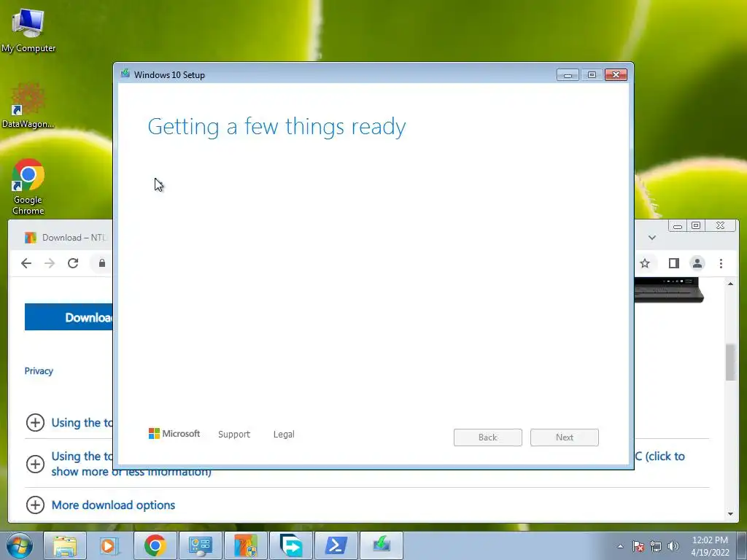Image resolution: width=747 pixels, height=560 pixels.
Task: Minimize the Chrome window
Action: tap(678, 226)
